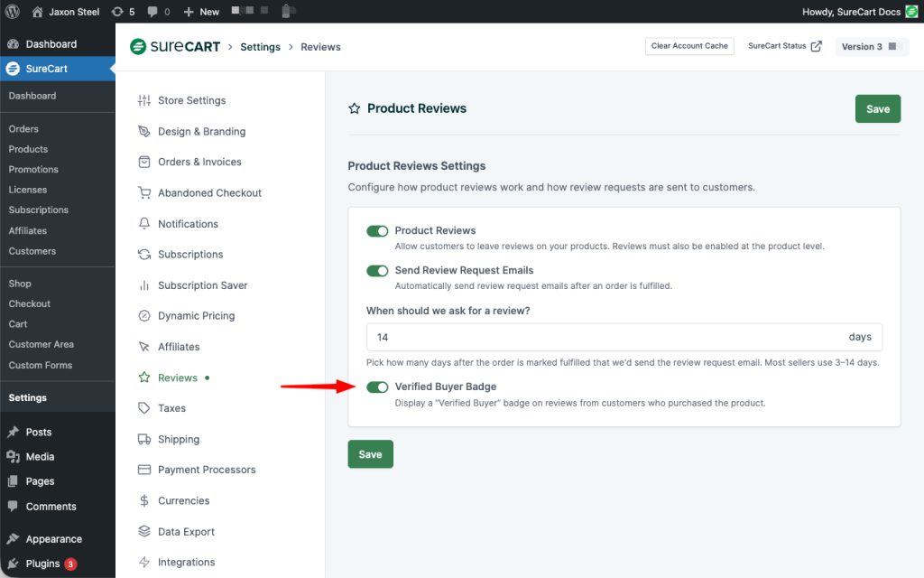This screenshot has height=578, width=924.
Task: Open the New content menu
Action: [x=201, y=12]
